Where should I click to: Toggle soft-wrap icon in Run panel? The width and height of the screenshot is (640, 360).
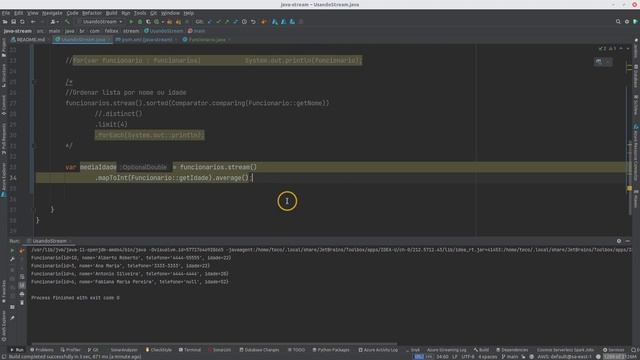[x=22, y=277]
